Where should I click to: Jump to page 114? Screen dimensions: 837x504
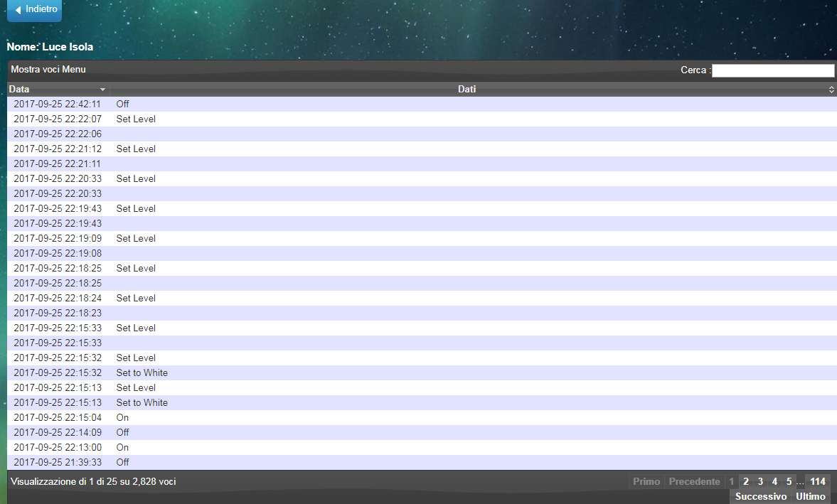[x=818, y=481]
